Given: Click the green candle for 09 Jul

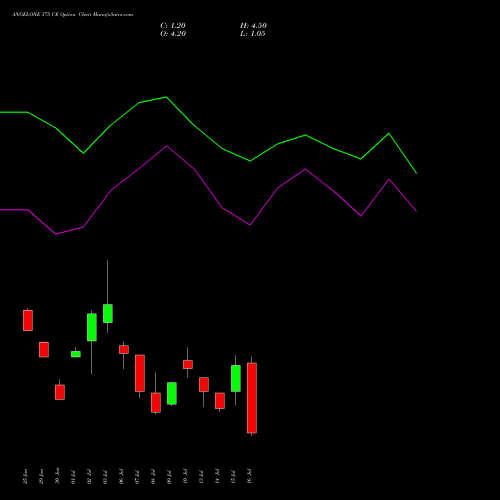Looking at the screenshot, I should point(172,393).
